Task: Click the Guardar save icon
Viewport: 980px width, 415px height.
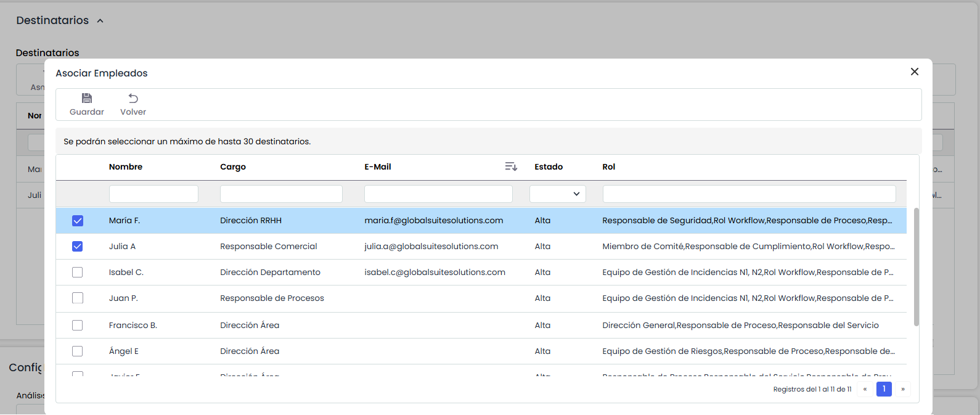Action: [x=87, y=99]
